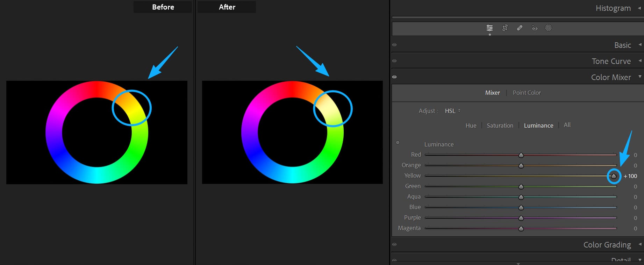Expand the Tone Curve panel arrow
The image size is (644, 265).
[639, 61]
